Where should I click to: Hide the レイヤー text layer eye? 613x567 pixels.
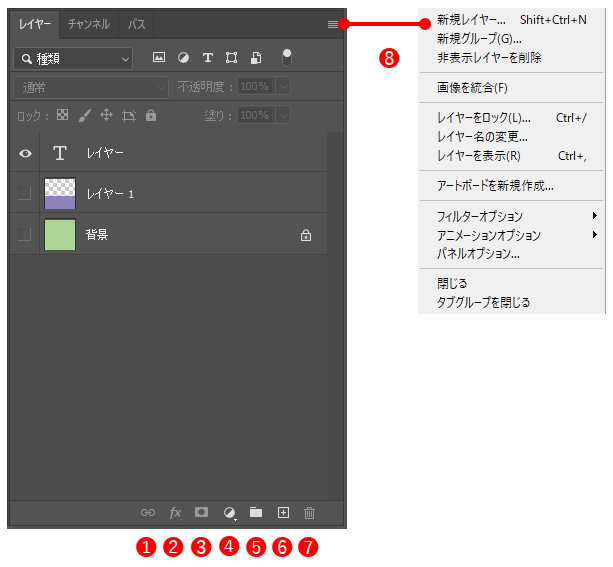pos(25,153)
